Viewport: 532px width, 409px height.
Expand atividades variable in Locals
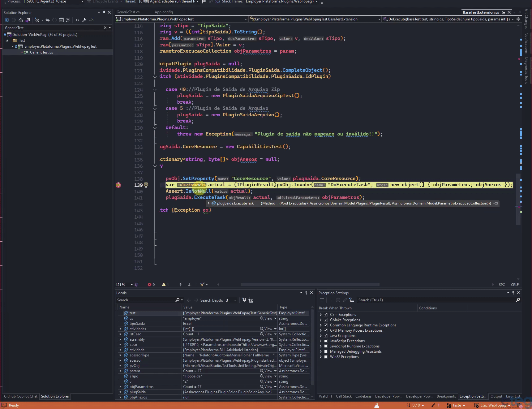120,329
